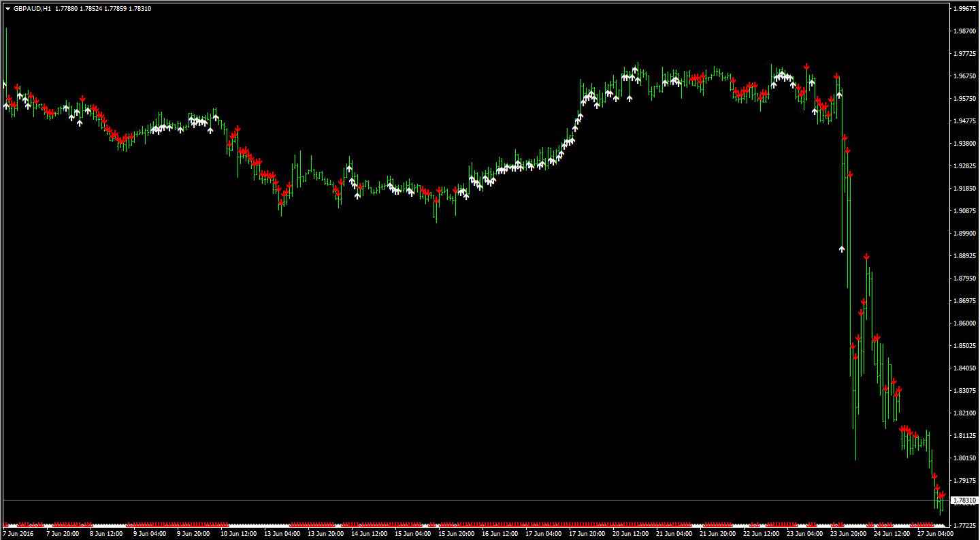The width and height of the screenshot is (980, 540).
Task: Click the 10 Jun 12:00 time label
Action: [x=238, y=535]
